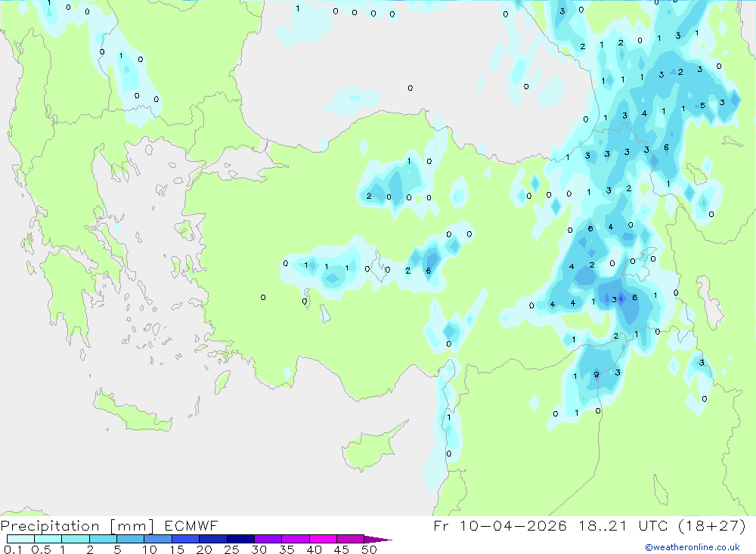The image size is (756, 554).
Task: Click the '18..21' time range text
Action: click(x=603, y=525)
